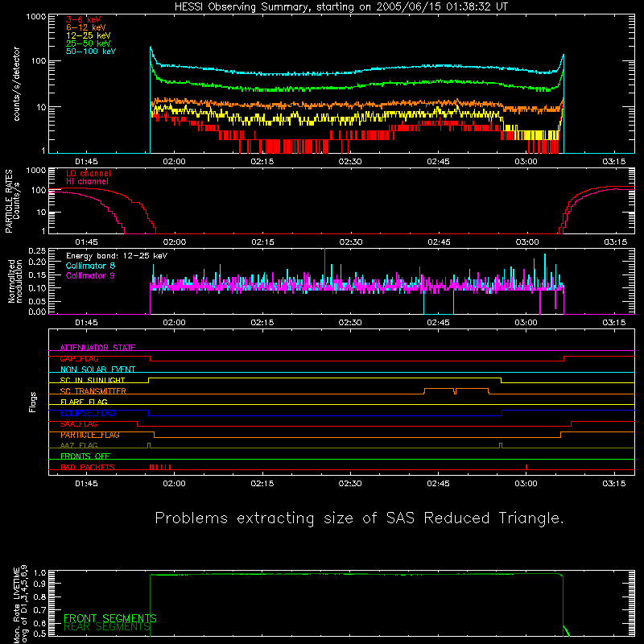644x644 pixels.
Task: Click the PARTICLE_FLAG label
Action: click(90, 435)
